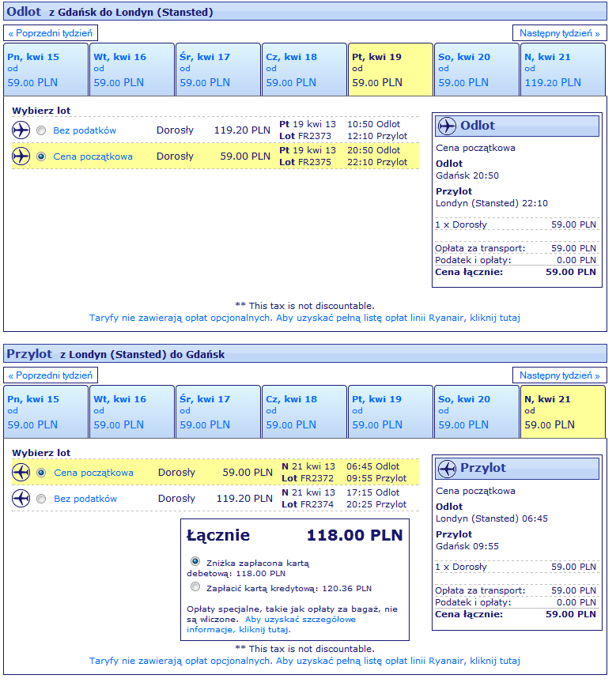
Task: Select the 17:15 return flight radio button
Action: pos(41,499)
